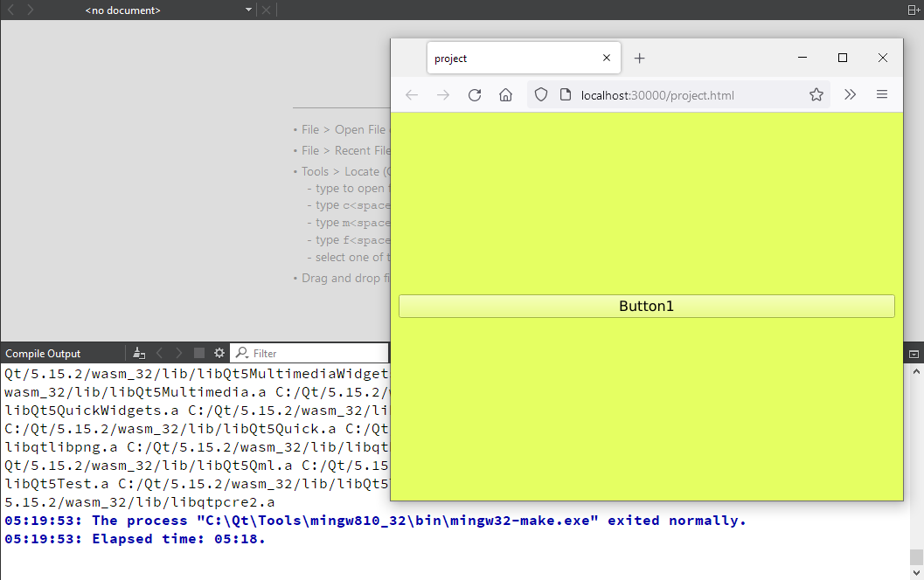This screenshot has height=580, width=924.
Task: Click the reload page icon in Firefox
Action: (475, 94)
